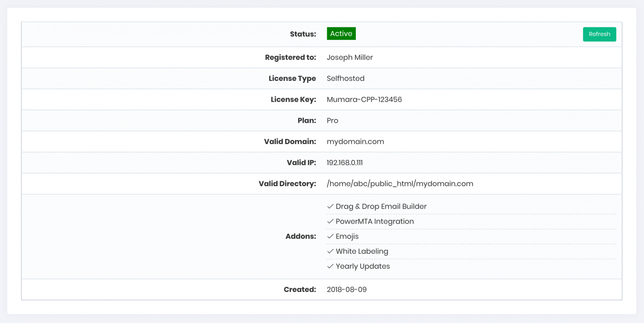Viewport: 644px width, 323px height.
Task: Click the Active status badge
Action: (341, 34)
